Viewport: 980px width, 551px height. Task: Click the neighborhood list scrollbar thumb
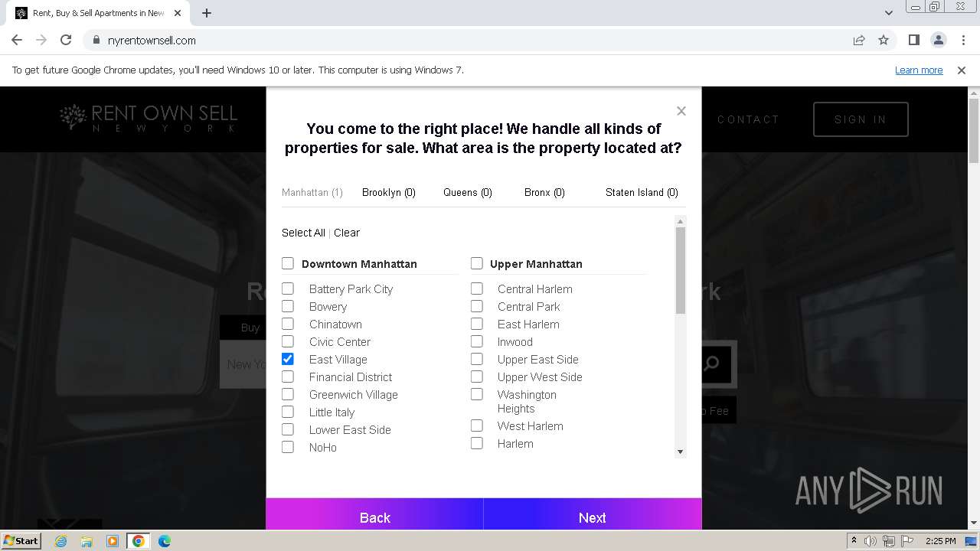coord(681,270)
